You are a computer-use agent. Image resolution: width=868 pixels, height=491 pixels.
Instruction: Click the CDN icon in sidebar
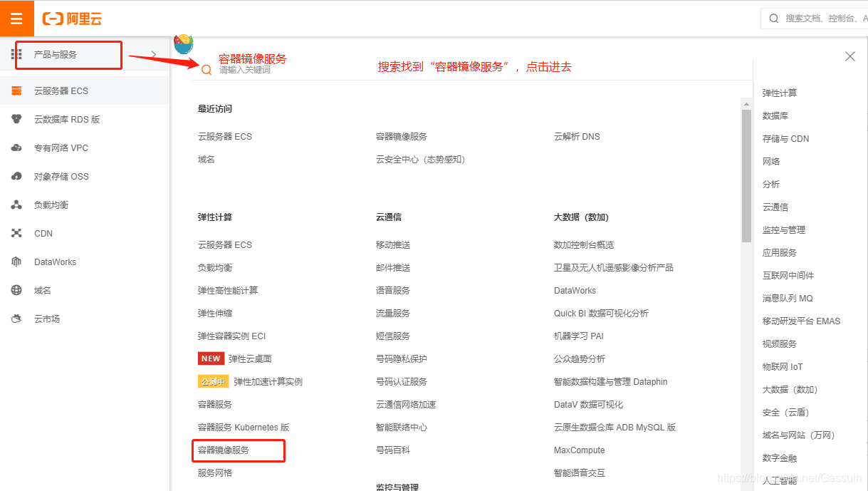(16, 233)
